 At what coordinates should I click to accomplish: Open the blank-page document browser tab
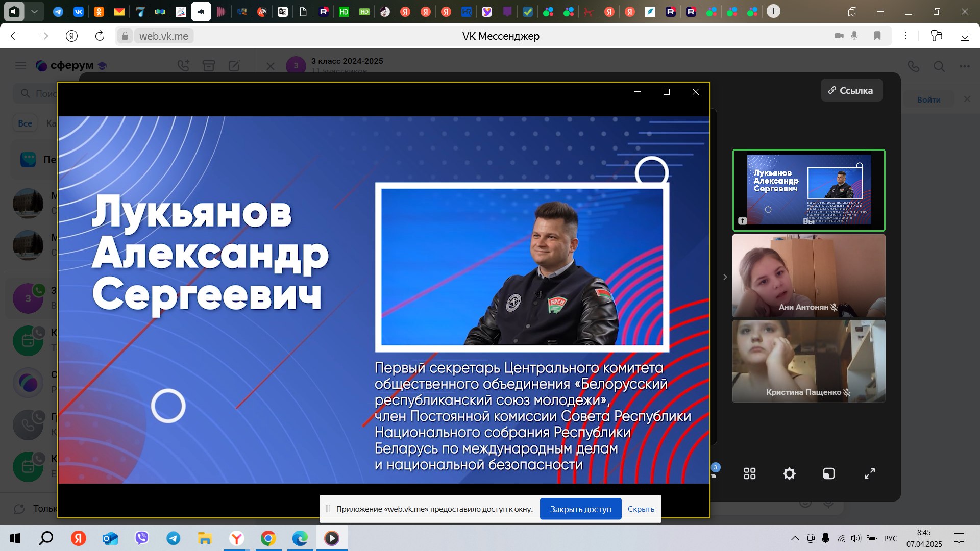pyautogui.click(x=303, y=11)
